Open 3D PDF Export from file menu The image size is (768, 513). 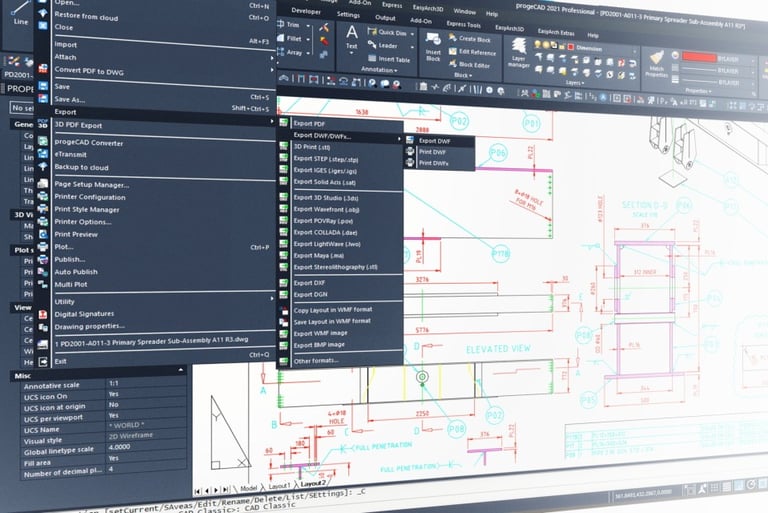(x=78, y=125)
